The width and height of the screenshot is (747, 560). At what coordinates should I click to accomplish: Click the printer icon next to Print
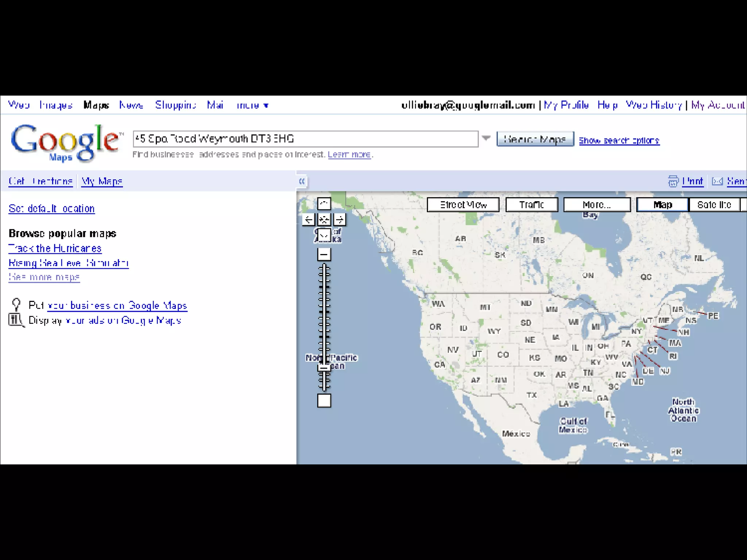pos(673,181)
